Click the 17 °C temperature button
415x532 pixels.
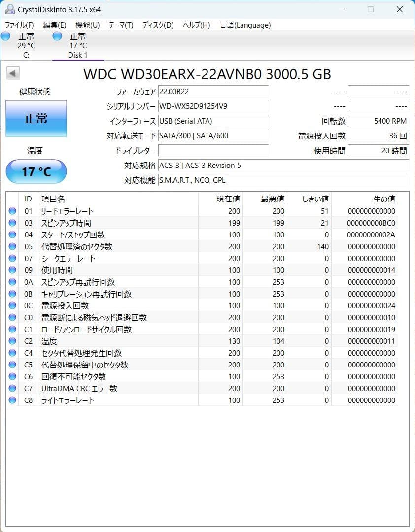(36, 171)
